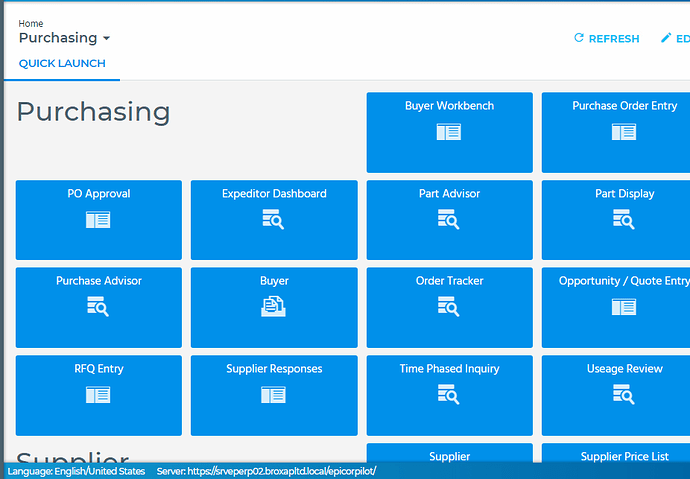Screen dimensions: 690x479
Task: Open the Buyer Workbench tile label
Action: [x=449, y=106]
